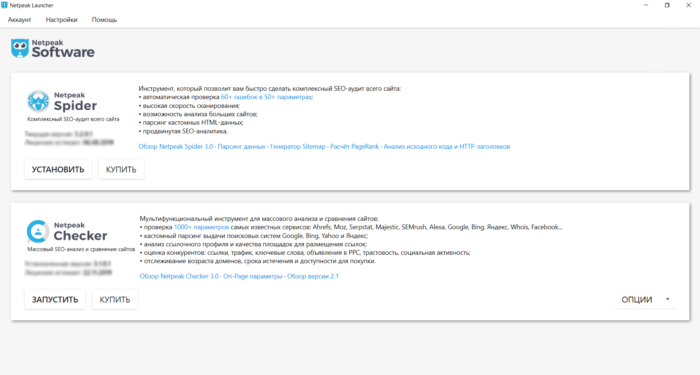The image size is (700, 375).
Task: Click 'возможность анализа больших сайтов' bullet text
Action: 200,114
